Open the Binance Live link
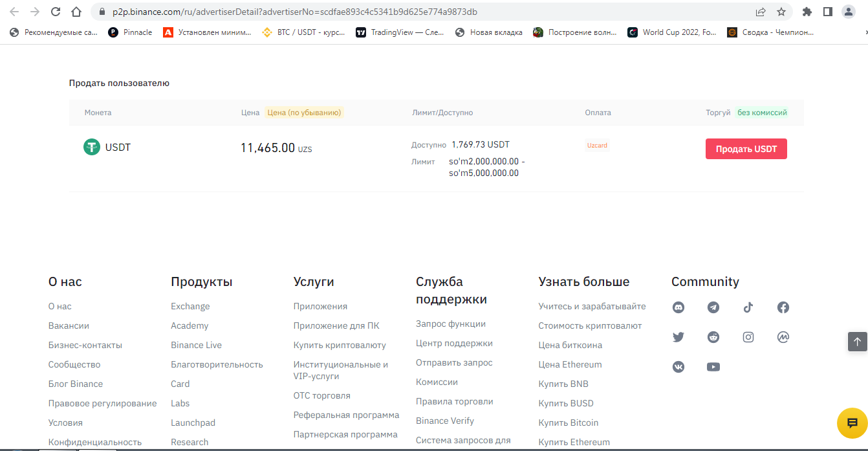The image size is (868, 451). coord(196,345)
